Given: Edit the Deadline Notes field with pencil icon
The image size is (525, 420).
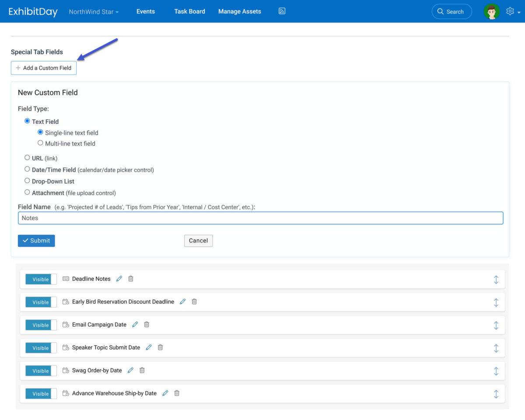Looking at the screenshot, I should coord(119,279).
